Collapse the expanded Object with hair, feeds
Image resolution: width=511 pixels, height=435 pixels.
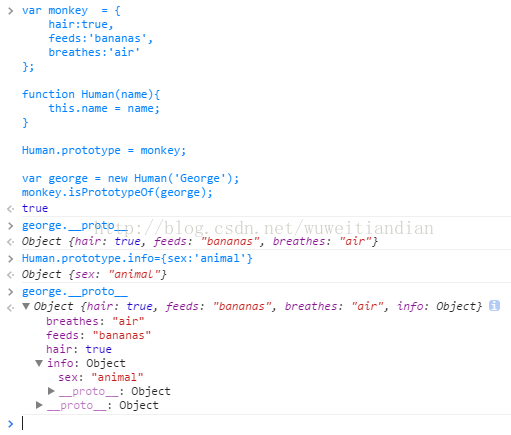coord(26,306)
